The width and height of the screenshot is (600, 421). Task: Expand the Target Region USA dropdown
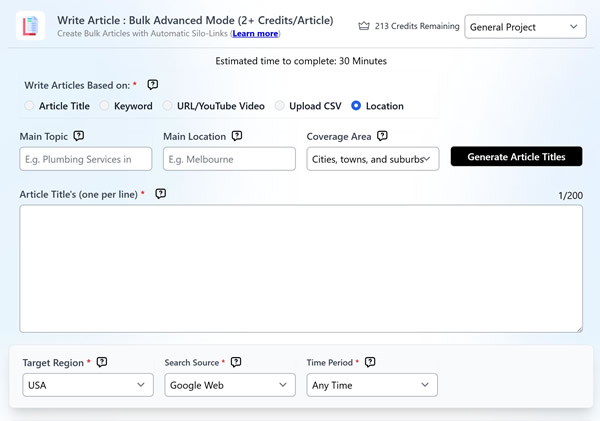(88, 385)
